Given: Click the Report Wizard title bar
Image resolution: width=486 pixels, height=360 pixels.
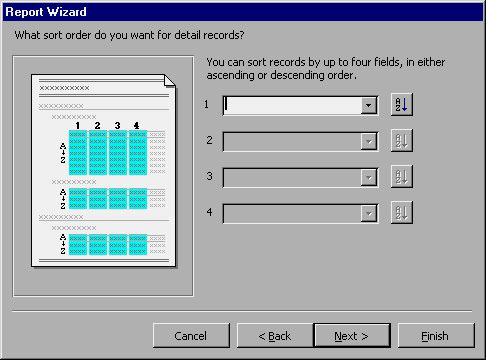Looking at the screenshot, I should (x=243, y=12).
